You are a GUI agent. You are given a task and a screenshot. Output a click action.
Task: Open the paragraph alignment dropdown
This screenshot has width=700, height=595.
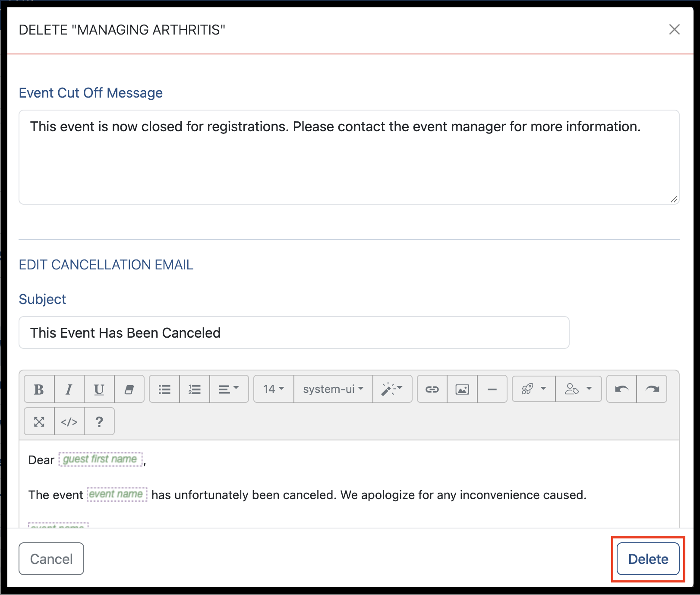[229, 389]
